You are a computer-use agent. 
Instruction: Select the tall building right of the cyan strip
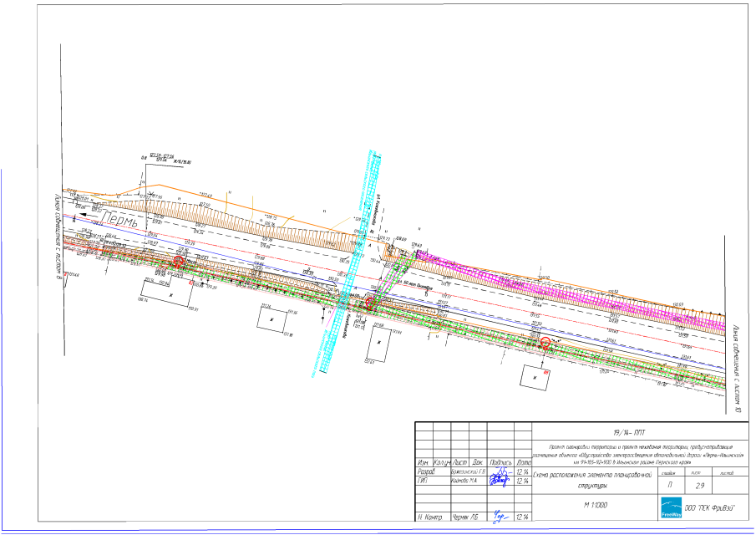coord(380,345)
